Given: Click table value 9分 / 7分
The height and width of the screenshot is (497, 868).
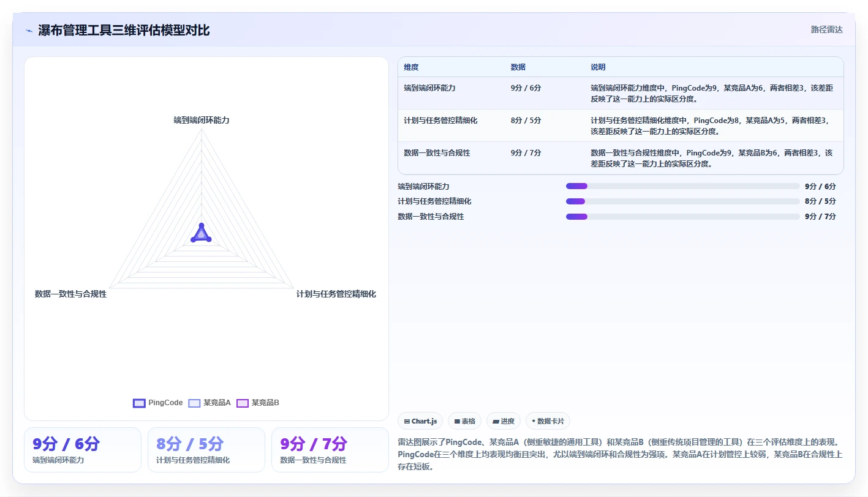Looking at the screenshot, I should coord(526,153).
